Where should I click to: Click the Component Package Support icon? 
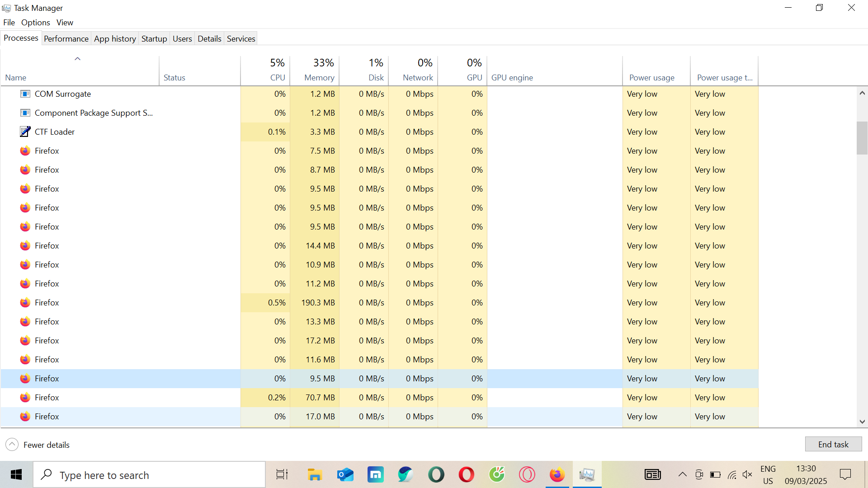[25, 113]
